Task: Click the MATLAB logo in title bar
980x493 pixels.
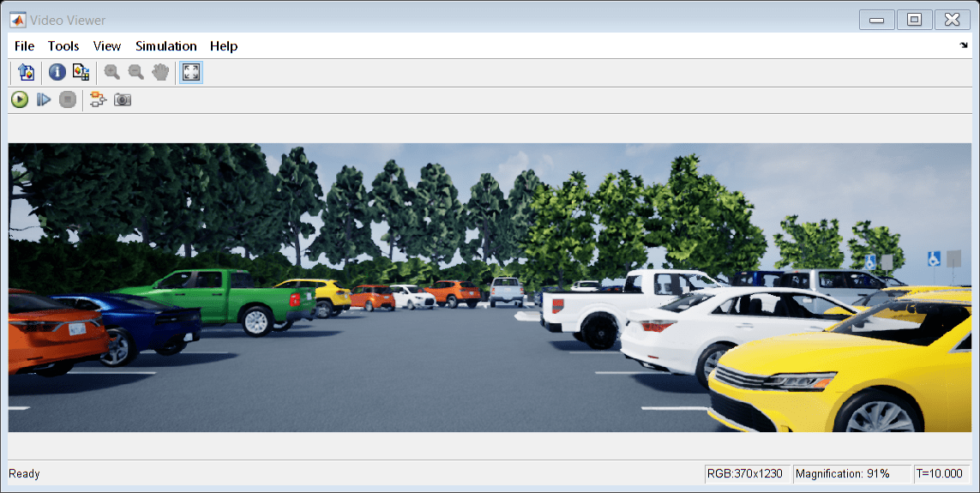Action: (17, 20)
